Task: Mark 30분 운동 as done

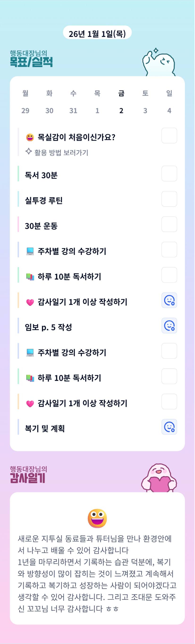Action: pos(169,224)
